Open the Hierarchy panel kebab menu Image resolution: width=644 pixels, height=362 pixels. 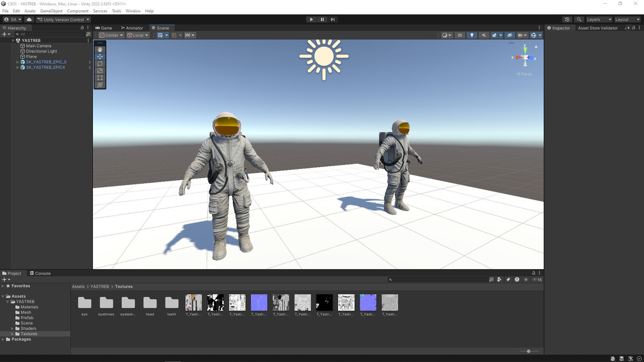pos(88,28)
